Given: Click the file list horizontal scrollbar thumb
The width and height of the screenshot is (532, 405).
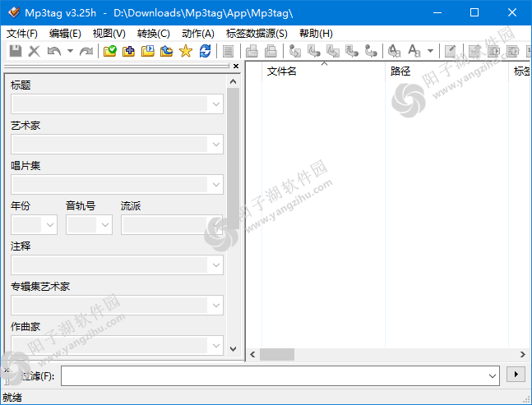Looking at the screenshot, I should (277, 355).
